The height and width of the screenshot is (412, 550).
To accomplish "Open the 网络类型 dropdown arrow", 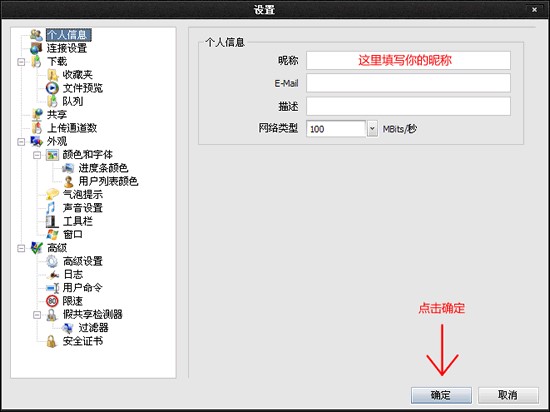I will click(x=372, y=129).
